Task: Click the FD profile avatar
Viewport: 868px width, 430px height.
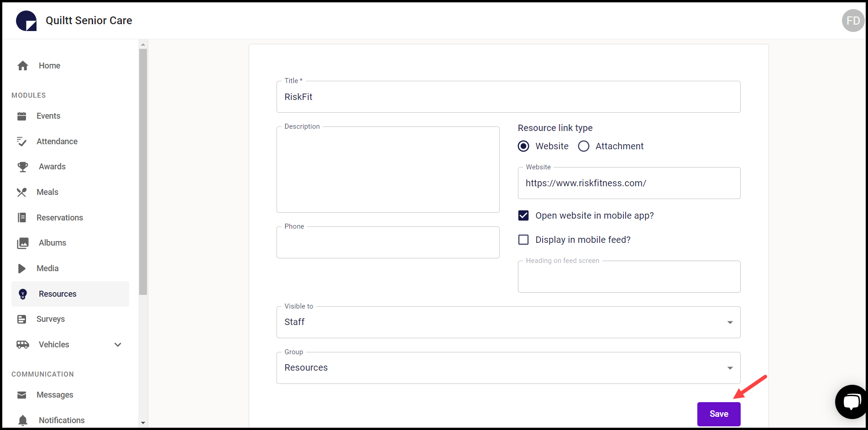Action: 852,20
